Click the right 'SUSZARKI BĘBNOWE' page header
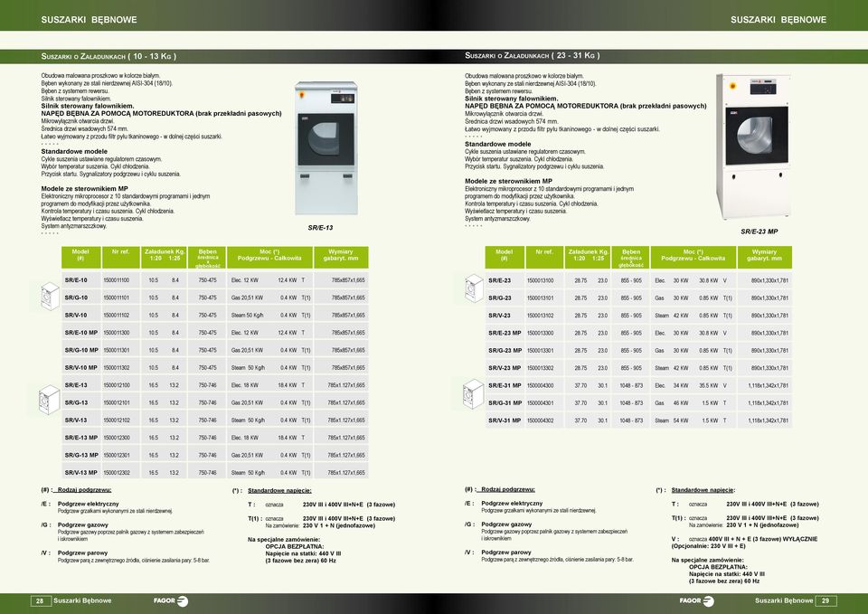Image resolution: width=868 pixels, height=614 pixels. click(x=778, y=19)
